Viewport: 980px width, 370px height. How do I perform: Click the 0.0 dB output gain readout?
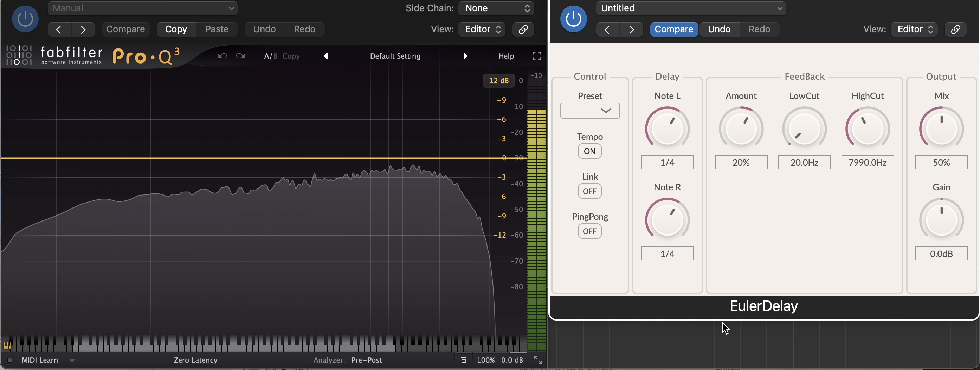[x=512, y=360]
